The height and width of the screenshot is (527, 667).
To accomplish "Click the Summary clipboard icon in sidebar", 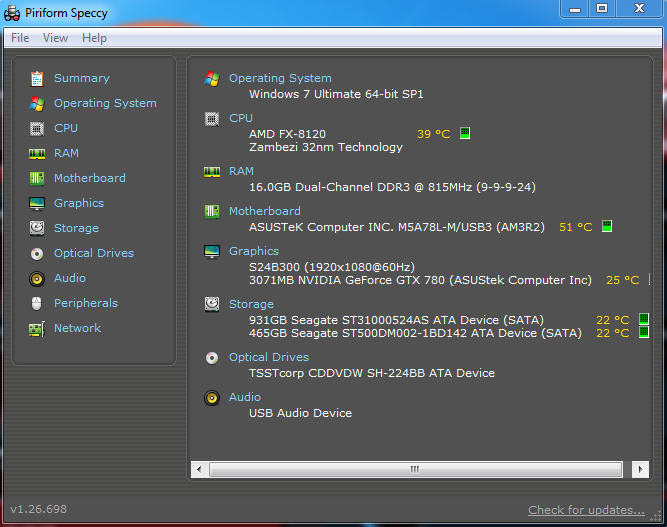I will pos(37,79).
